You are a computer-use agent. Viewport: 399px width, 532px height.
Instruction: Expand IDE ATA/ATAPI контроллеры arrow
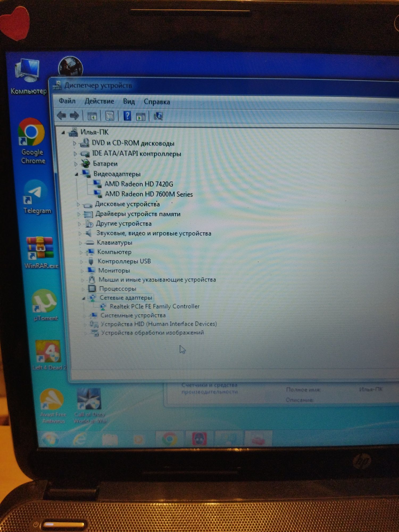(x=75, y=154)
